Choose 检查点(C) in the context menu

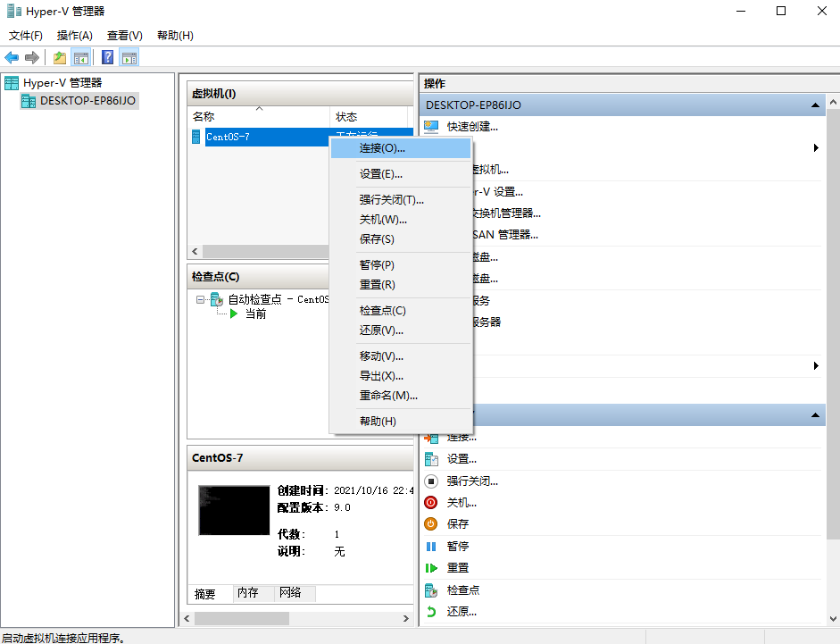401,311
